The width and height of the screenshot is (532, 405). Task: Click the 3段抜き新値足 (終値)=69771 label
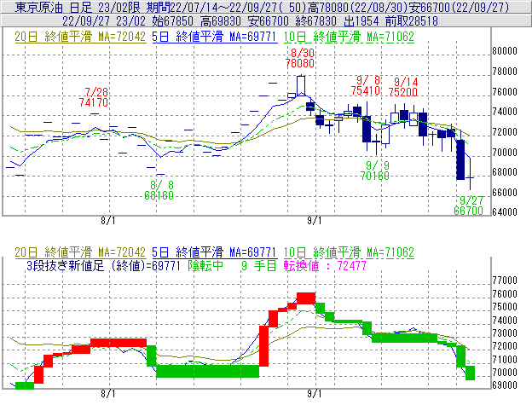103,265
